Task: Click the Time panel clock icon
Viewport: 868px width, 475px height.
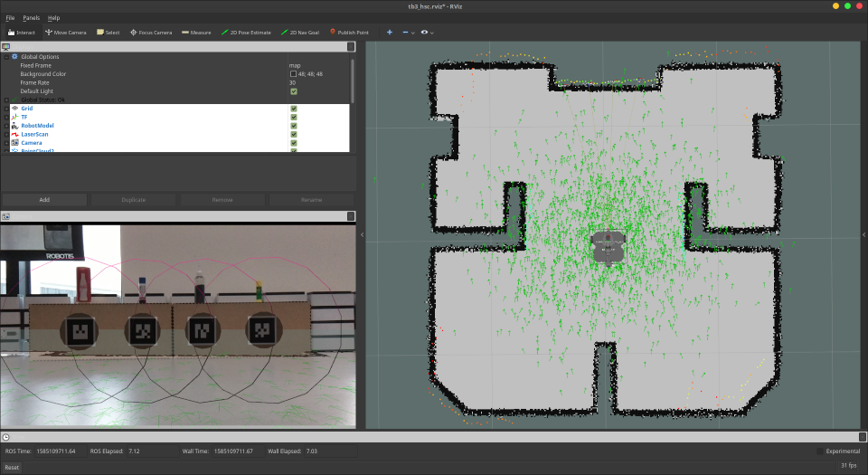Action: point(5,437)
